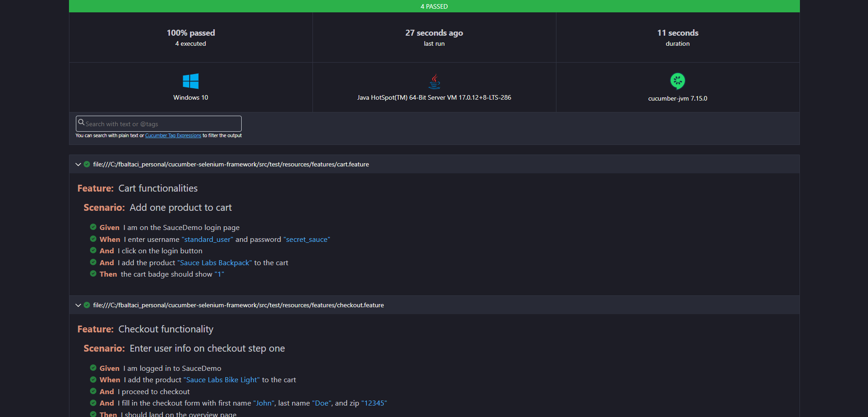868x417 pixels.
Task: Click green passed icon beside checkout.feature path
Action: 87,305
